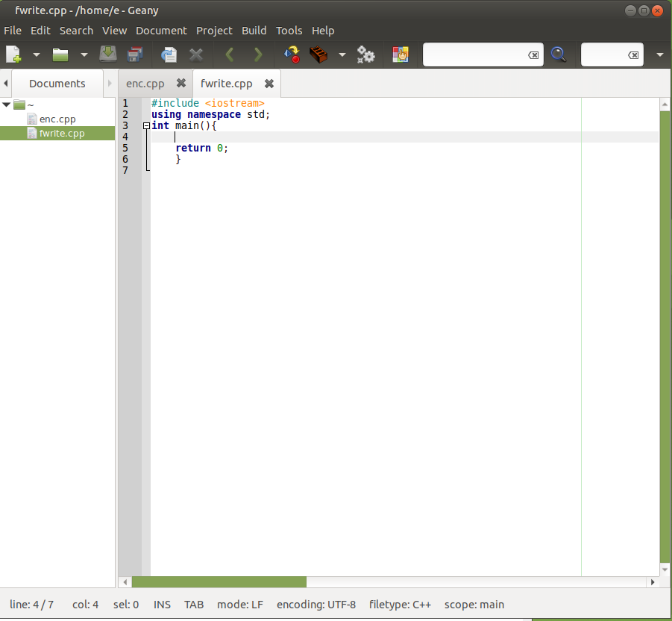Image resolution: width=672 pixels, height=621 pixels.
Task: Close the enc.cpp tab
Action: (x=181, y=83)
